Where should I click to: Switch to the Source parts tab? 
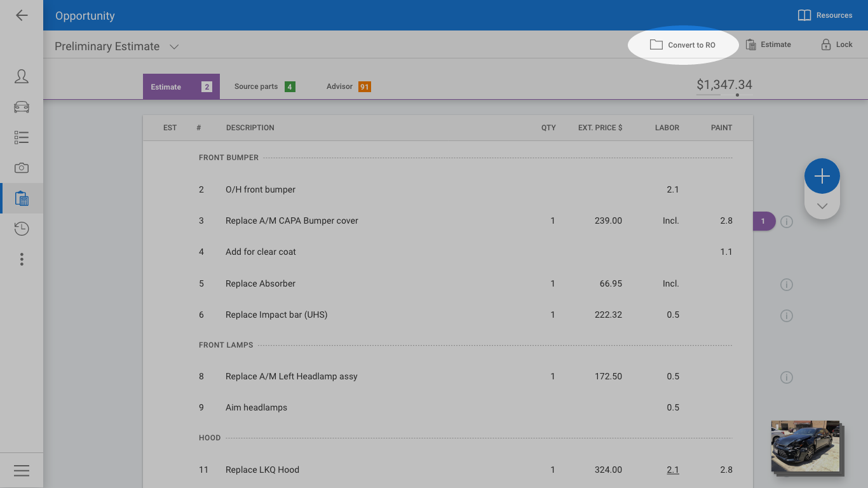[x=264, y=86]
